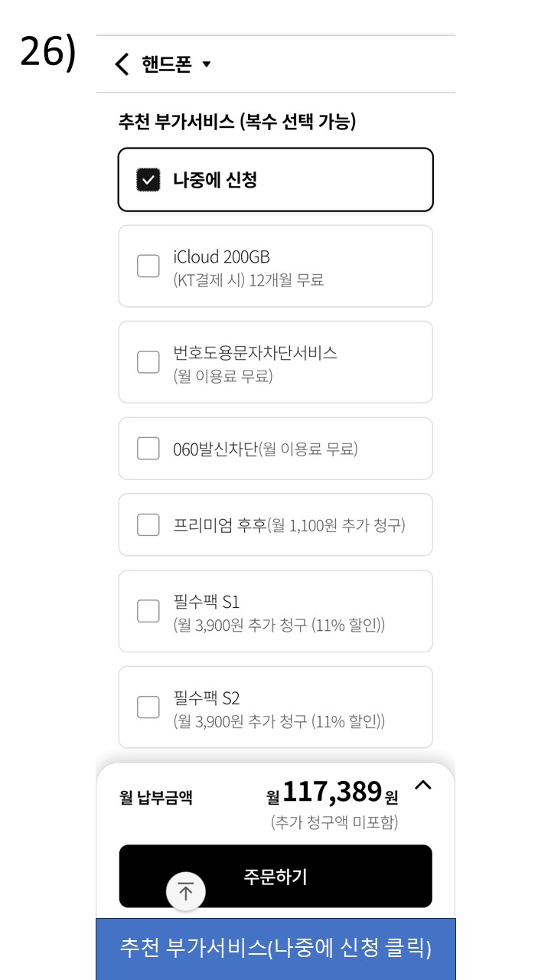Select the 필수팩 S1 option card

(x=275, y=611)
